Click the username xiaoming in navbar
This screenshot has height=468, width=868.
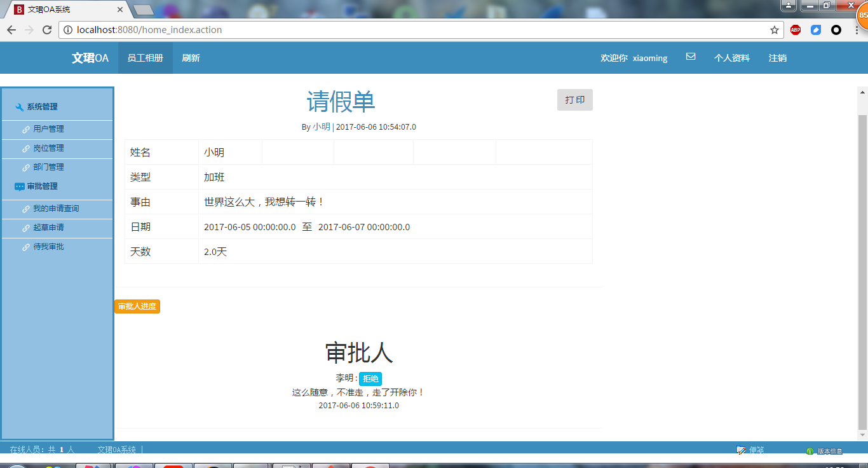[x=650, y=58]
